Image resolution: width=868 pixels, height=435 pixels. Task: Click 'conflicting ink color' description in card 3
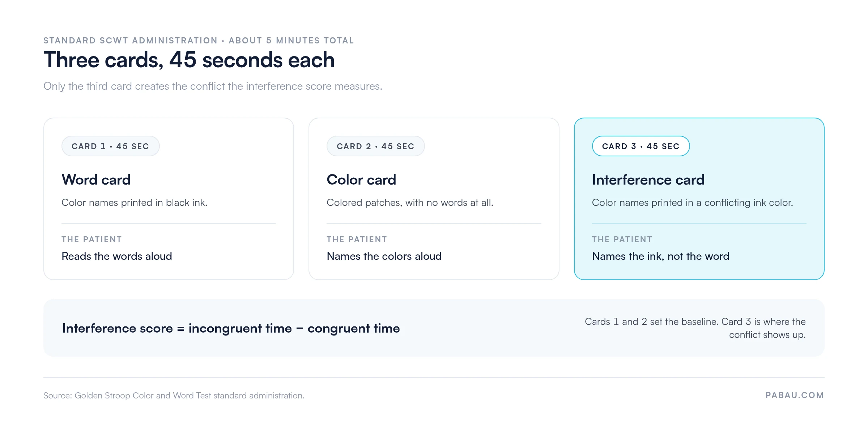point(693,203)
